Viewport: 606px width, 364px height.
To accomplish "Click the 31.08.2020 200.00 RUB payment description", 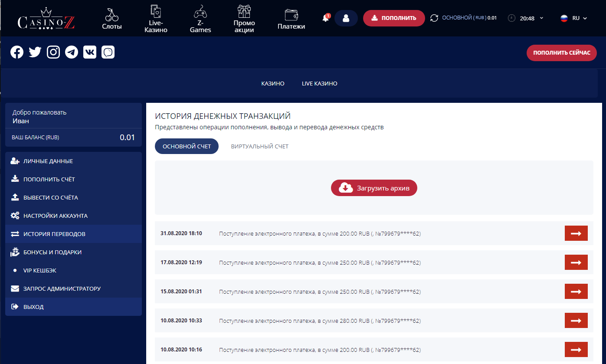I will pos(320,233).
